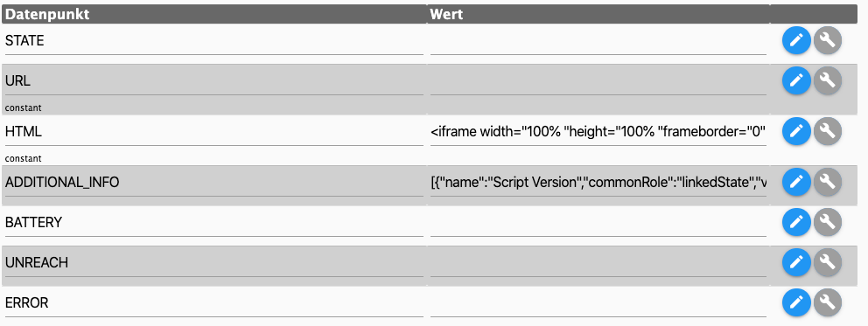This screenshot has height=326, width=868.
Task: Edit the HTML datapoint with pencil icon
Action: [796, 131]
